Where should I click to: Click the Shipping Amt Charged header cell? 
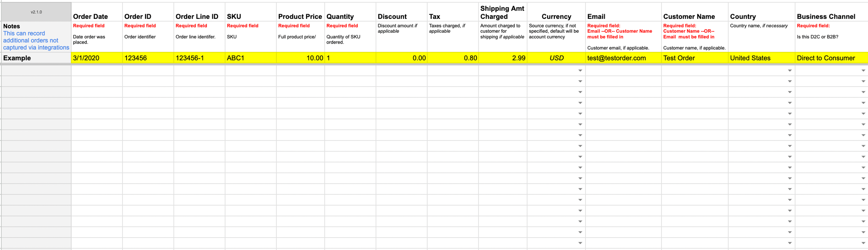(502, 12)
